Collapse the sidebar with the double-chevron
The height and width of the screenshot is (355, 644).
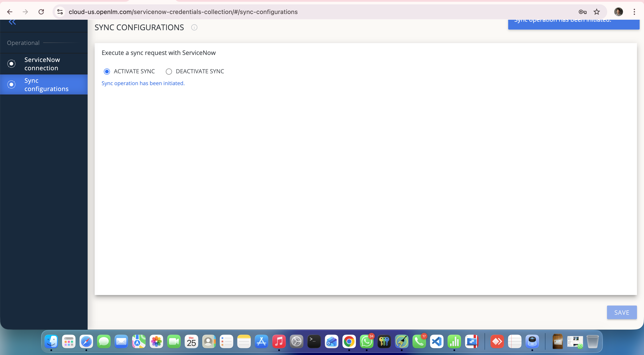tap(12, 22)
